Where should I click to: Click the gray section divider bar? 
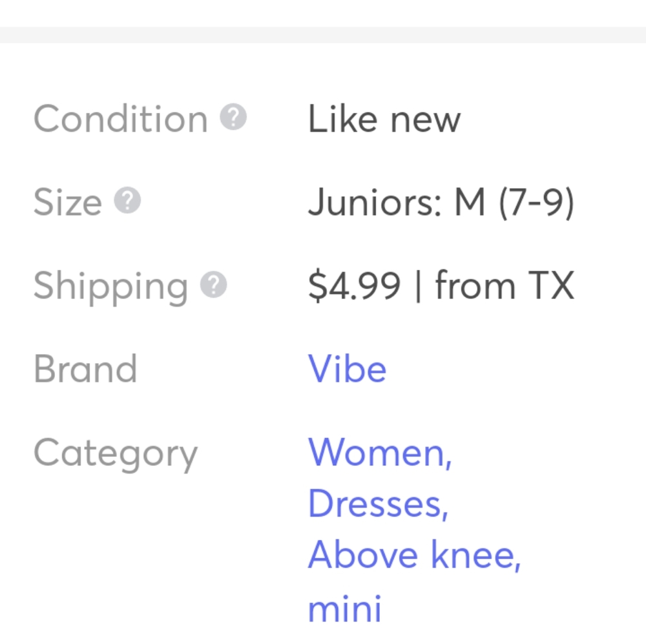[x=323, y=35]
